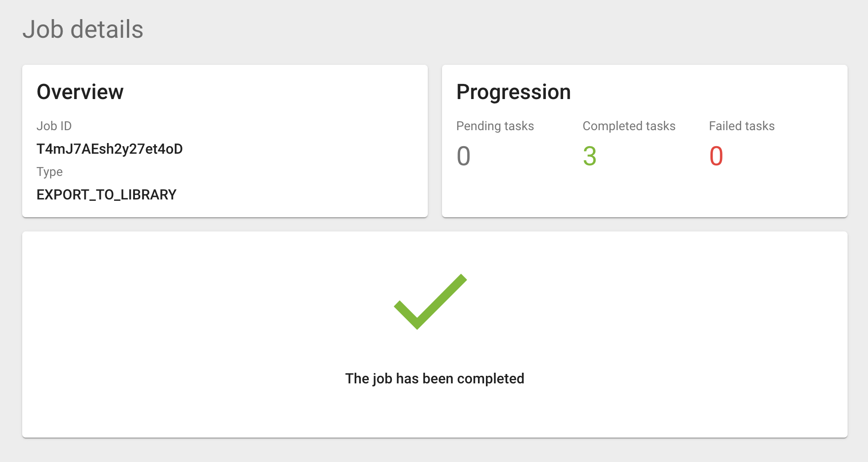
Task: Select the job ID value T4mJ7AEsh2y27et4oD
Action: [110, 149]
